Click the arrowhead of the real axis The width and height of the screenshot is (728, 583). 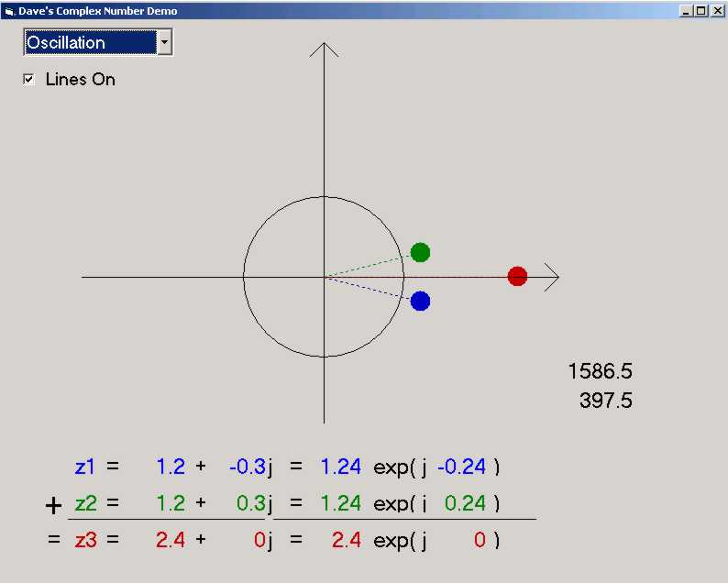[x=552, y=277]
